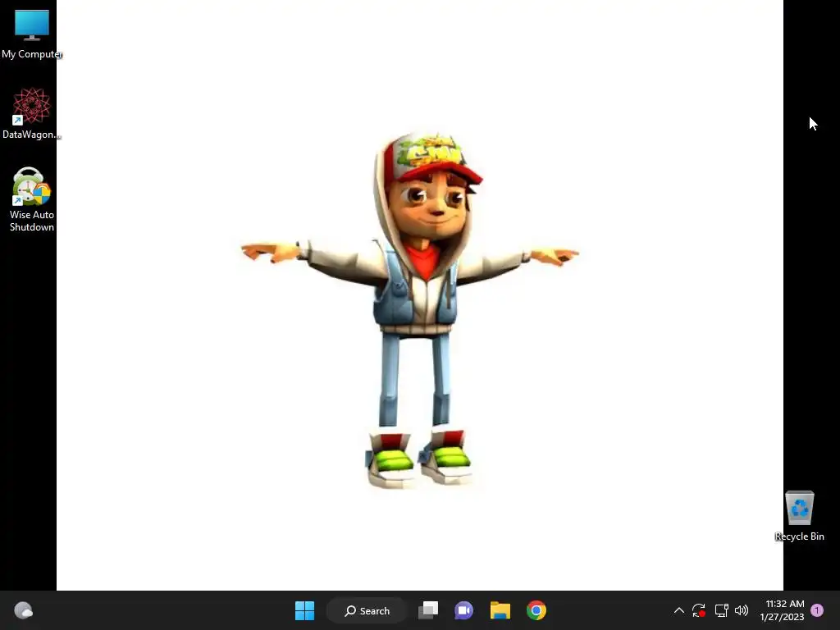The width and height of the screenshot is (840, 630).
Task: Click the sync status tray icon
Action: click(x=699, y=610)
